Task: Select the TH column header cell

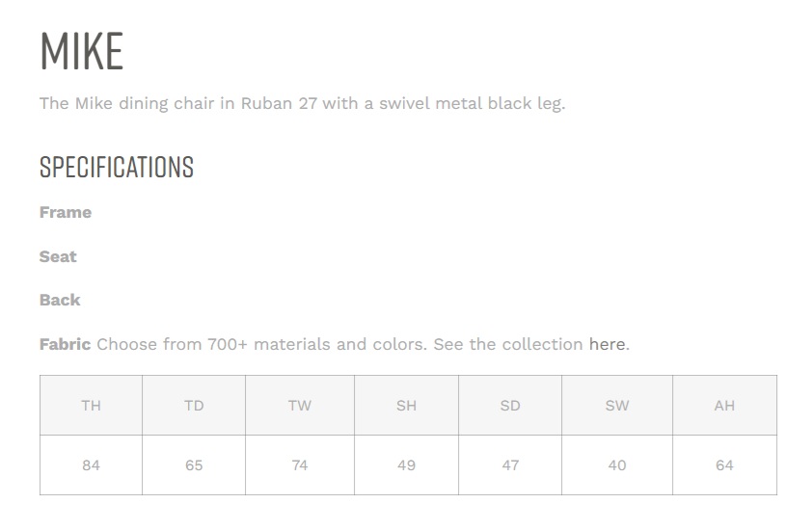Action: click(92, 406)
